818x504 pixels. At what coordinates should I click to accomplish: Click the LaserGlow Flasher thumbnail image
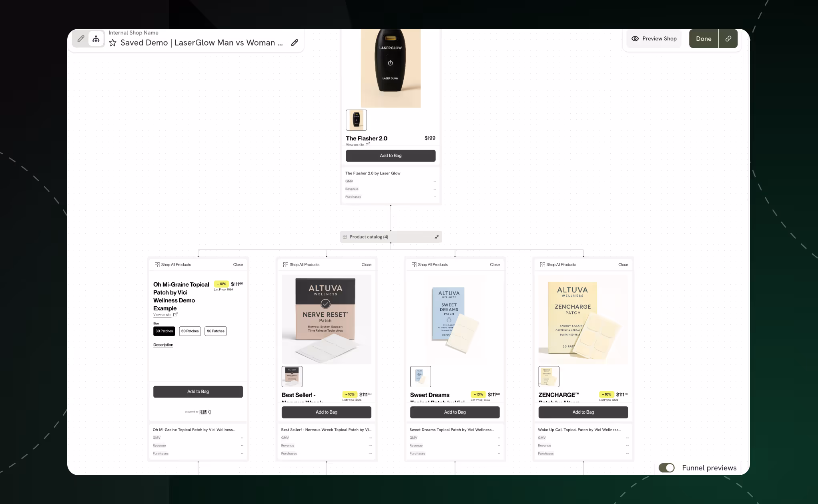tap(356, 120)
